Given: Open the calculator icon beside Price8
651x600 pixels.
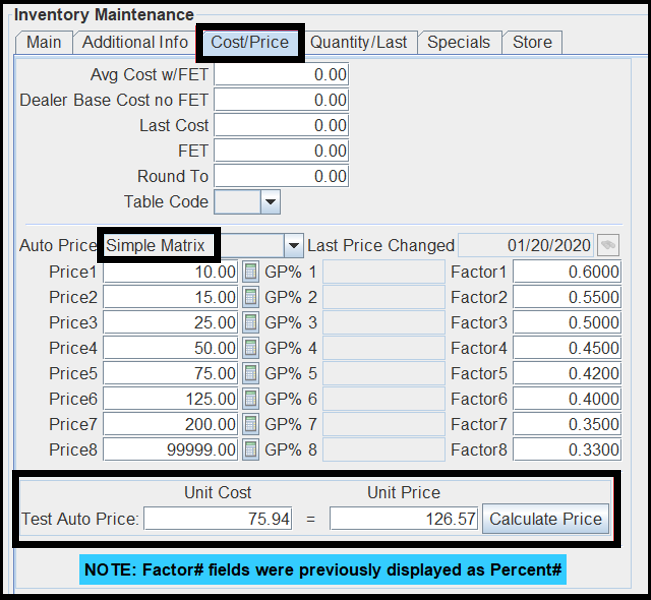Looking at the screenshot, I should point(250,449).
